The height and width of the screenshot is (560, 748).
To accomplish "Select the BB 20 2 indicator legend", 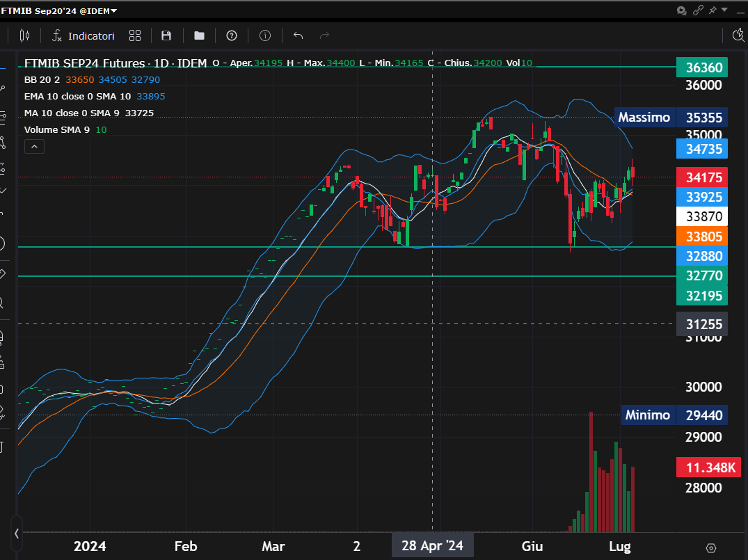I will click(43, 80).
